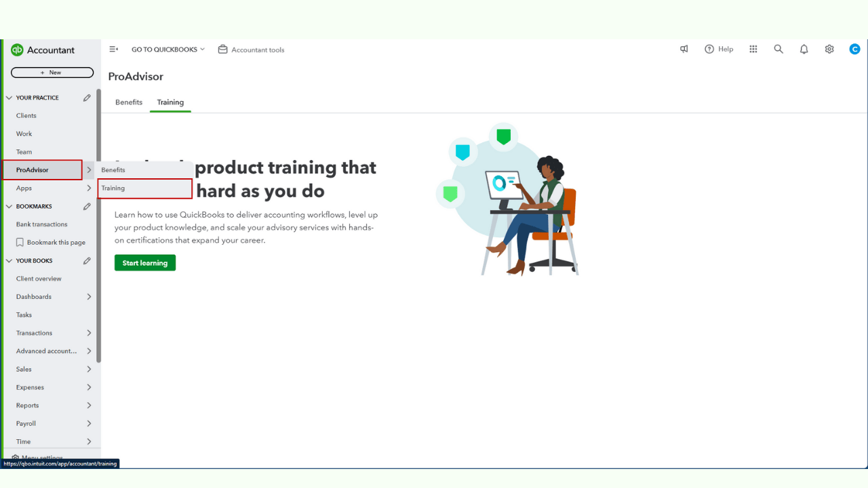
Task: Choose Training in the ProAdvisor flyout
Action: tap(144, 188)
